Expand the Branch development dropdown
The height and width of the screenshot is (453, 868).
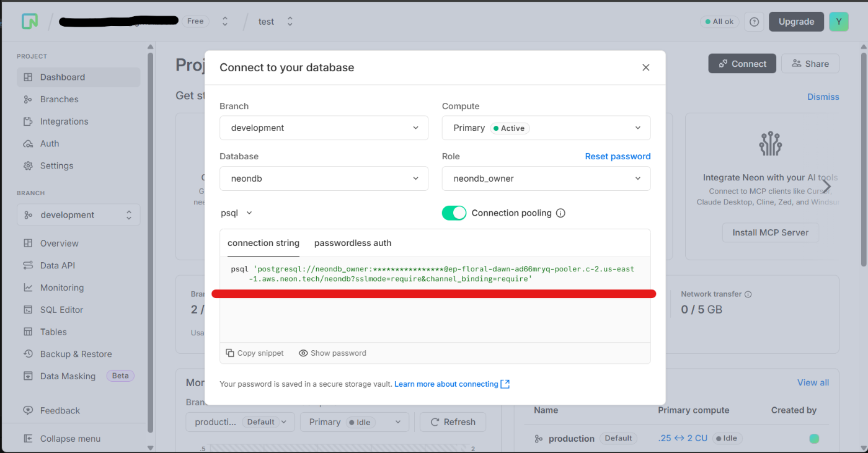(x=324, y=128)
